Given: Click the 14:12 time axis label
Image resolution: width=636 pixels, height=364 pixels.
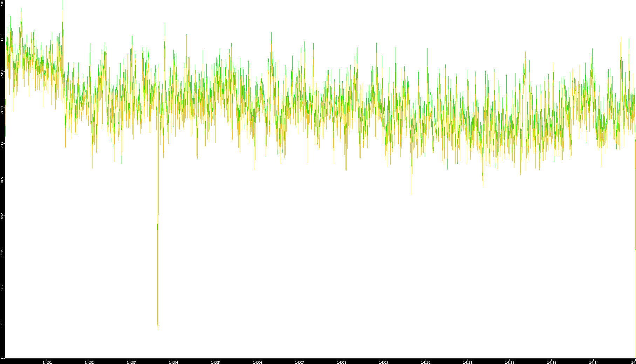Looking at the screenshot, I should coord(510,362).
